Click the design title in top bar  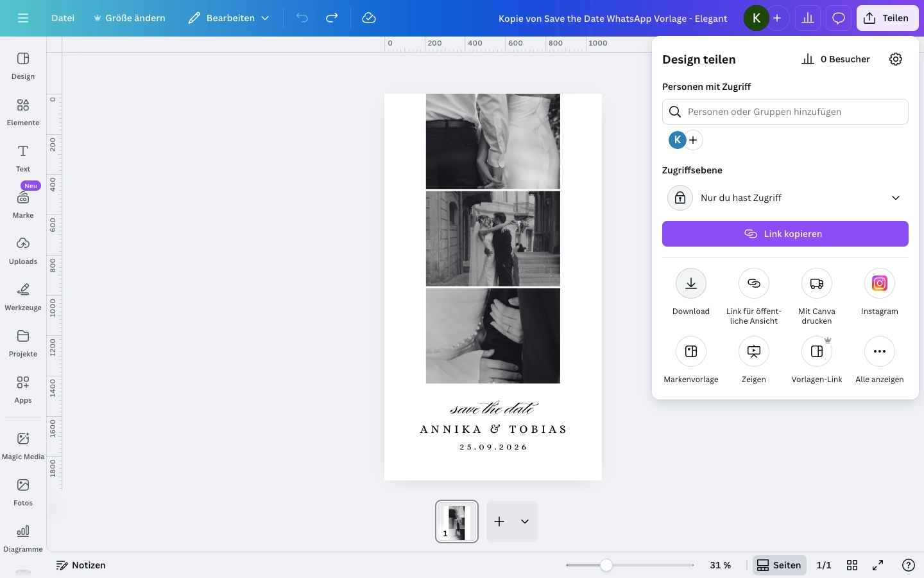pyautogui.click(x=613, y=18)
